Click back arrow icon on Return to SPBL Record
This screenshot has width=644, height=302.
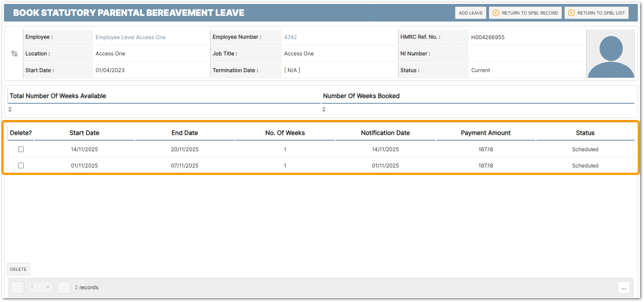496,13
